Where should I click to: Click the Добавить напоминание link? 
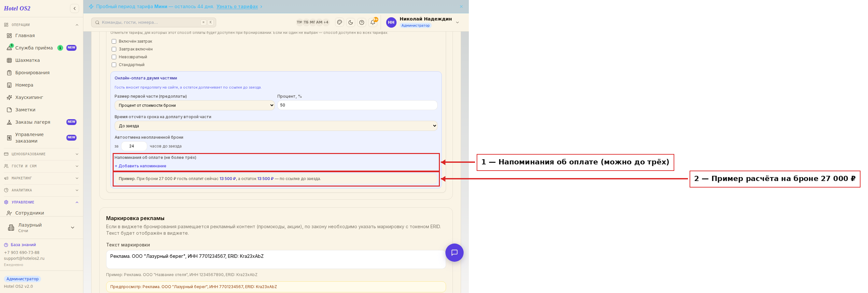pyautogui.click(x=141, y=166)
